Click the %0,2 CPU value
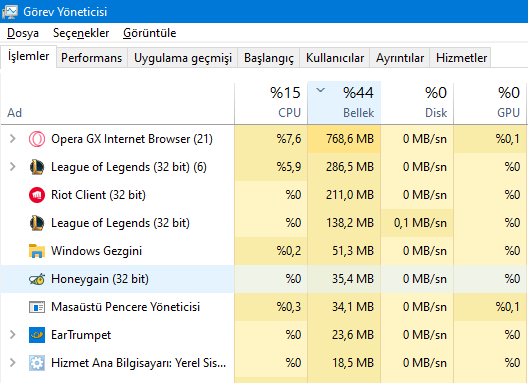The image size is (528, 383). click(289, 251)
